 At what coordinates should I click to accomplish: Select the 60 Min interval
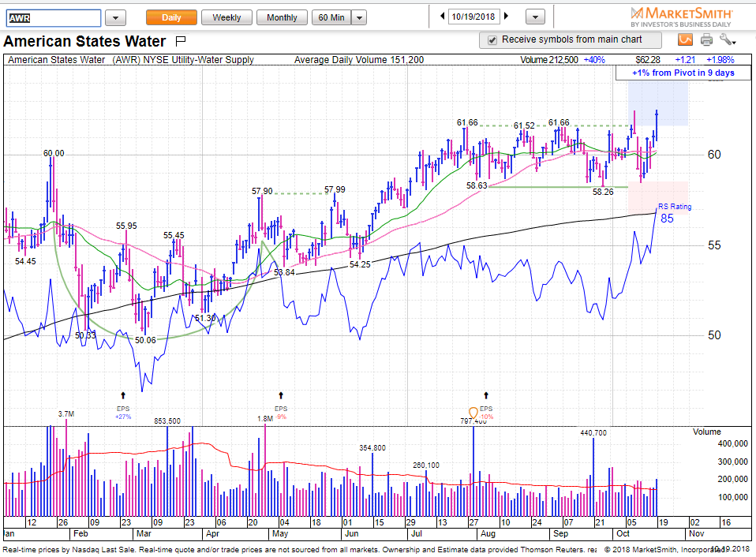[331, 17]
